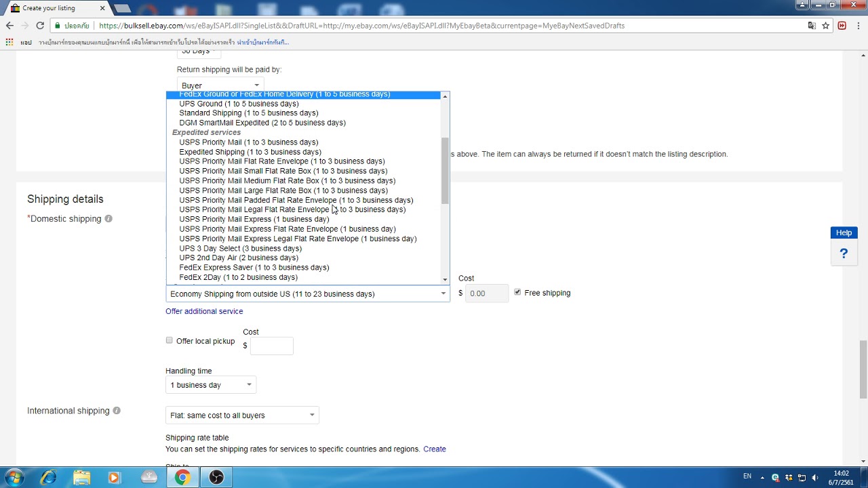Click the browser address bar URL

pyautogui.click(x=362, y=26)
